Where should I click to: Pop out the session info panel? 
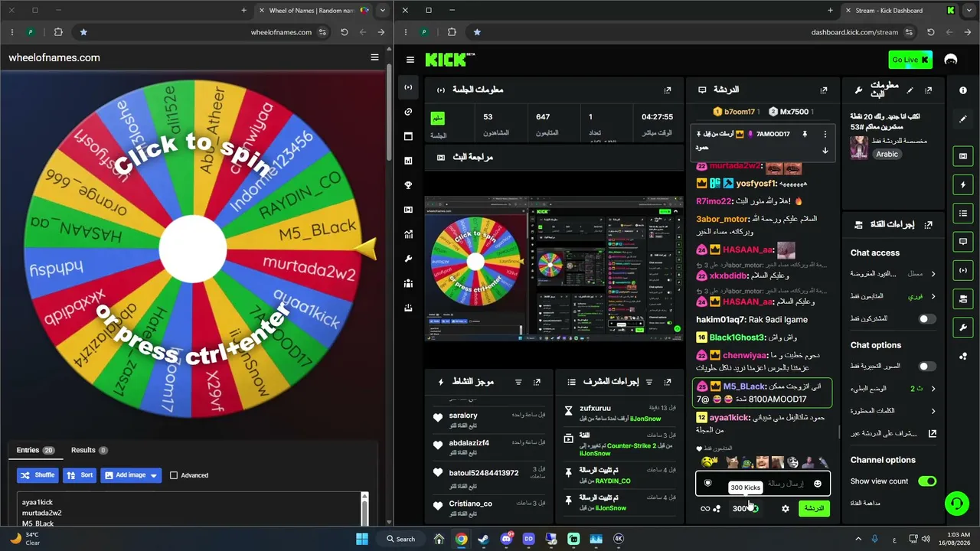pos(668,90)
